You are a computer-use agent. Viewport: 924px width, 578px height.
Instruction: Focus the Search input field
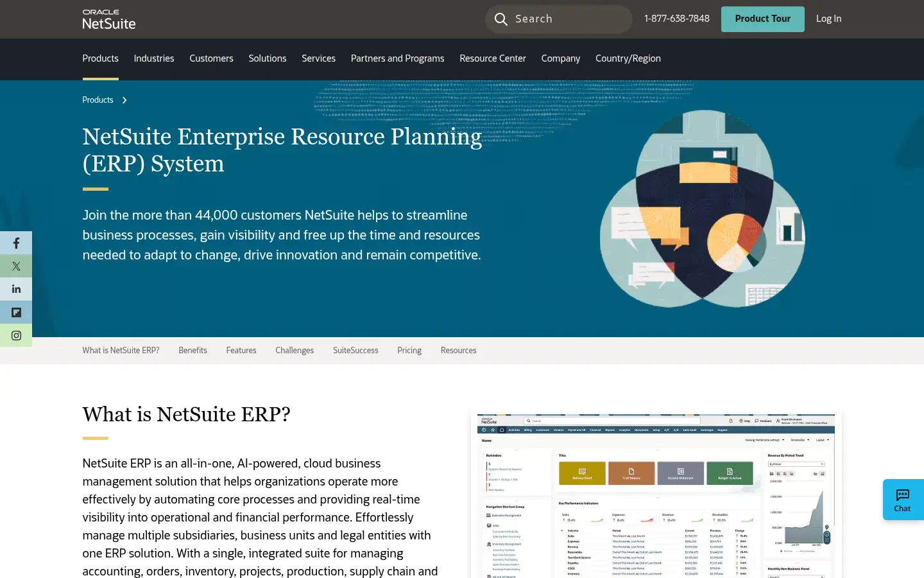point(559,19)
